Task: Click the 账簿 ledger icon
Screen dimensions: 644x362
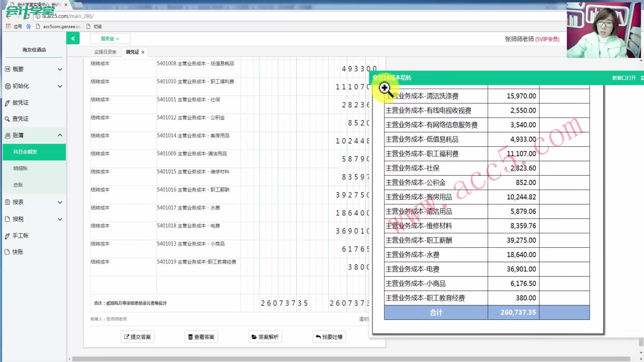Action: pyautogui.click(x=8, y=135)
